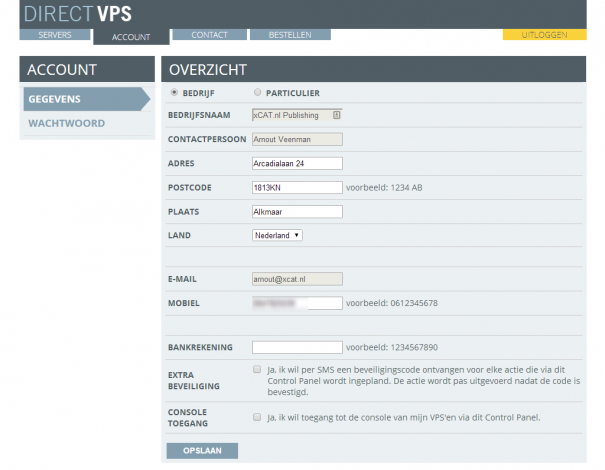This screenshot has height=470, width=605.
Task: Click the Mobiel phone number field
Action: pos(297,302)
